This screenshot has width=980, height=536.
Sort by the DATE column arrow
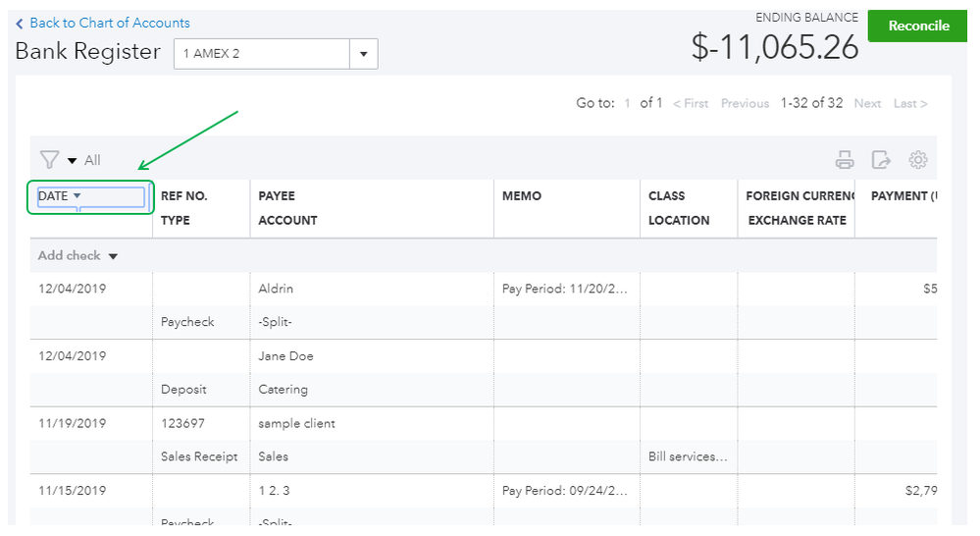(x=77, y=196)
